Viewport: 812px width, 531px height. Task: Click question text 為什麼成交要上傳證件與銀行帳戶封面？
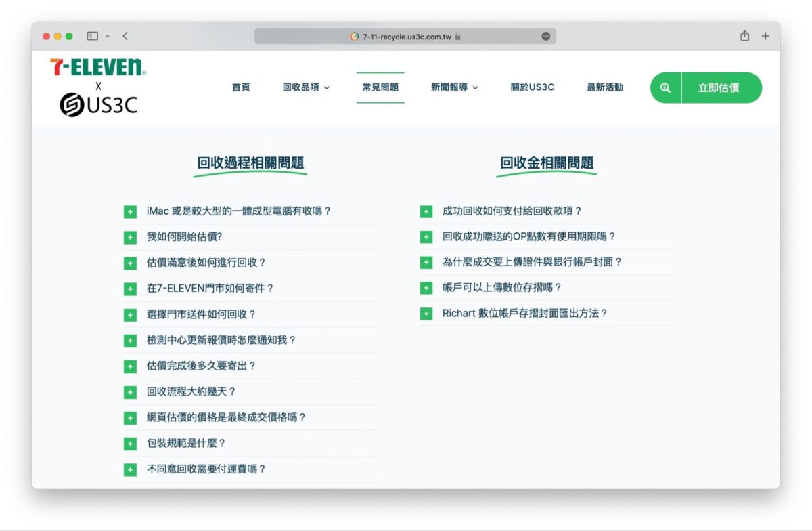(x=532, y=261)
